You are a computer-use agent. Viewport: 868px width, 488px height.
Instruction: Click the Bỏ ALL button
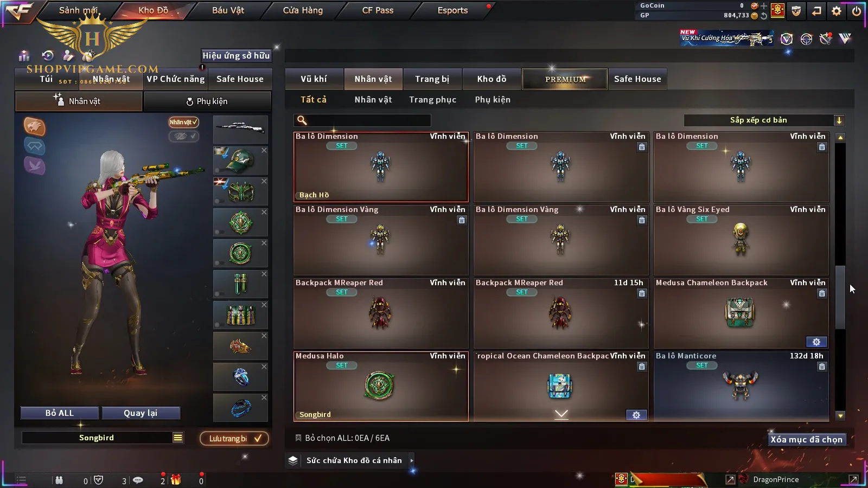[x=60, y=413]
